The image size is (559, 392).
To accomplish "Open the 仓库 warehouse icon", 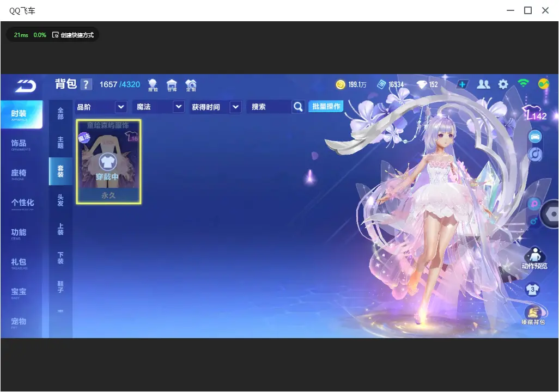I will (x=172, y=85).
